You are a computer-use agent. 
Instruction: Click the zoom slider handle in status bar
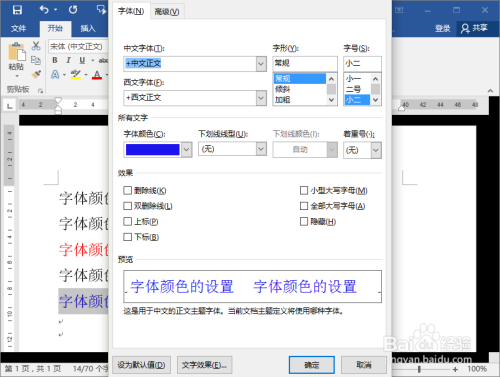coord(419,369)
